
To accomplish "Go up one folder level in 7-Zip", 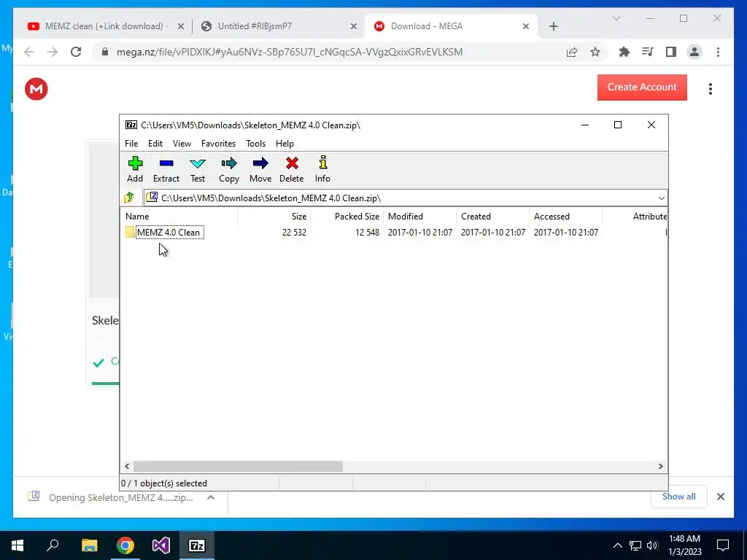I will pyautogui.click(x=129, y=198).
